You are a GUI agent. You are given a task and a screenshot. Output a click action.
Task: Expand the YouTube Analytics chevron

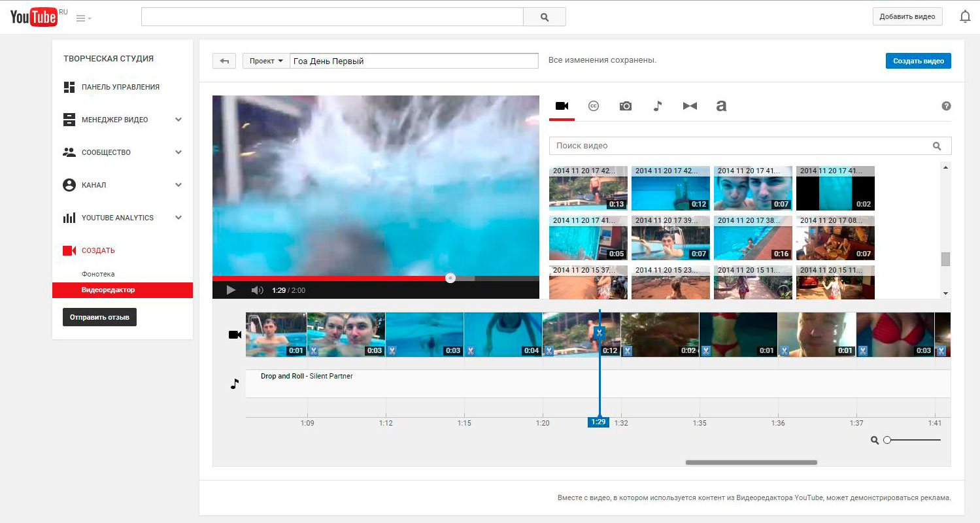point(178,218)
